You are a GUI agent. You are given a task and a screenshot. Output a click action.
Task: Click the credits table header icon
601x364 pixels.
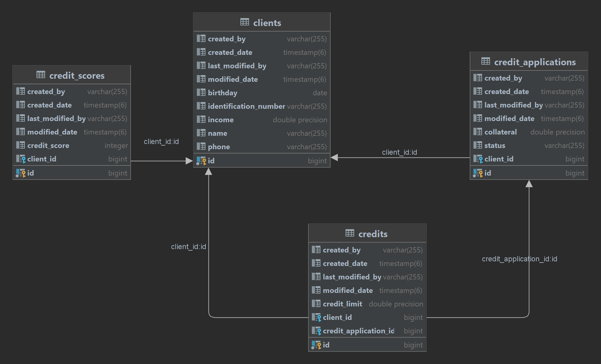coord(350,233)
